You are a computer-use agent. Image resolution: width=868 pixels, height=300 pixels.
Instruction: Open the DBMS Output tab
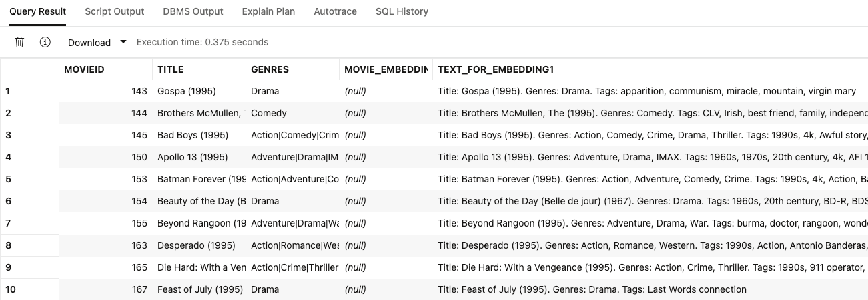pos(193,11)
